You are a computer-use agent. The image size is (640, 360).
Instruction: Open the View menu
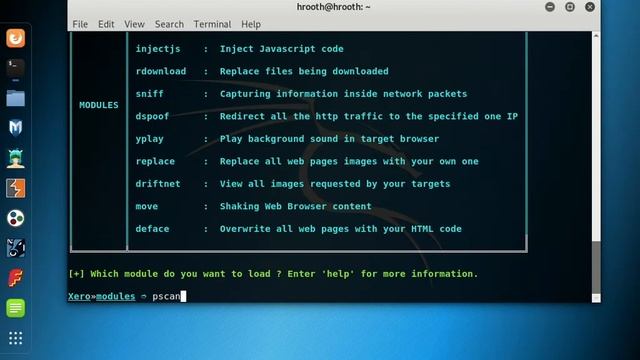pyautogui.click(x=134, y=24)
